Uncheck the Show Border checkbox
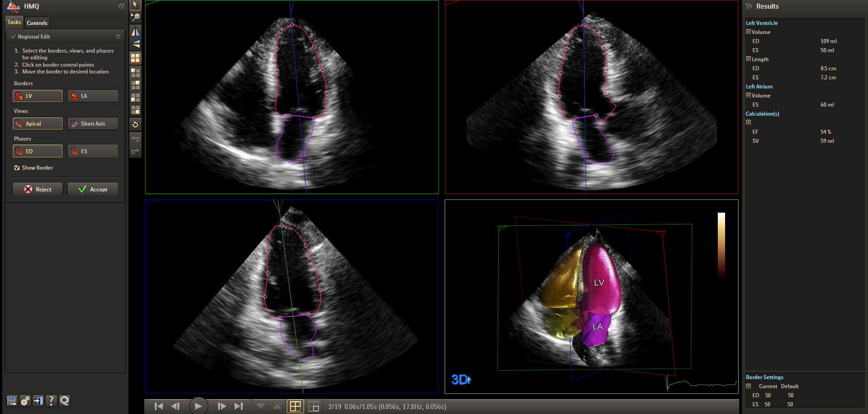Screen dimensions: 868x414 pos(17,168)
